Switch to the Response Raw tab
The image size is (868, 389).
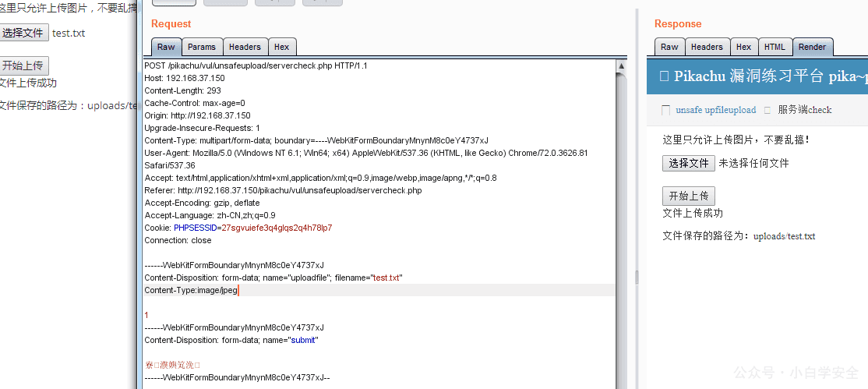[669, 47]
